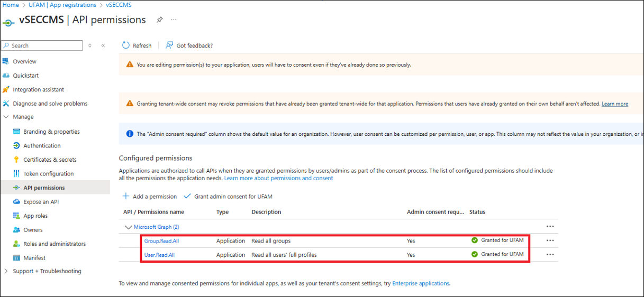This screenshot has height=297, width=644.
Task: Click the Manifest icon
Action: tap(16, 258)
